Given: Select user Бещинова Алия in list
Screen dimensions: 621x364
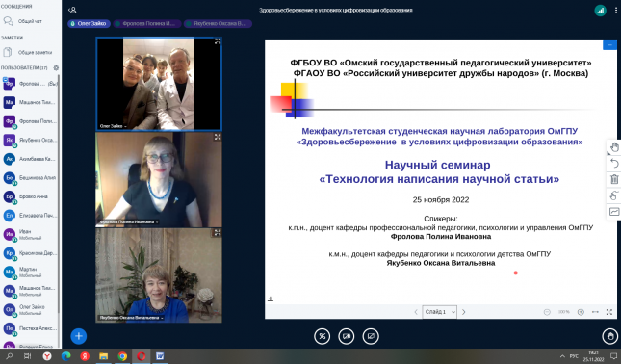Looking at the screenshot, I should click(30, 178).
